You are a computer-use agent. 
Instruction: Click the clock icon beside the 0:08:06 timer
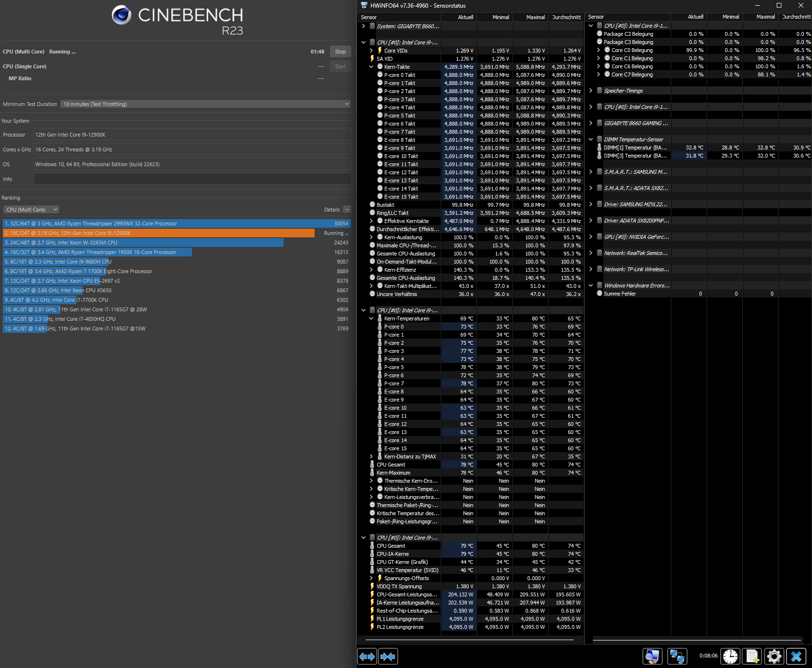pos(730,657)
